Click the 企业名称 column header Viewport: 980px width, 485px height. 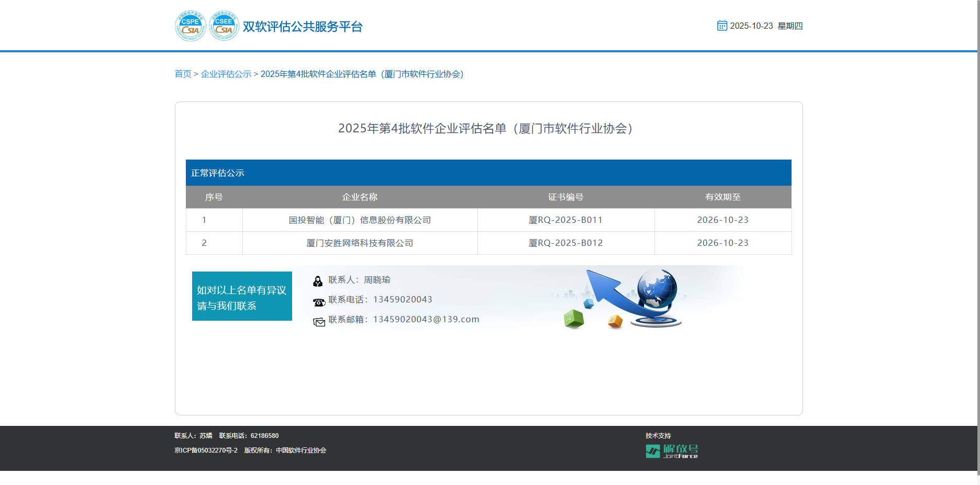point(360,197)
